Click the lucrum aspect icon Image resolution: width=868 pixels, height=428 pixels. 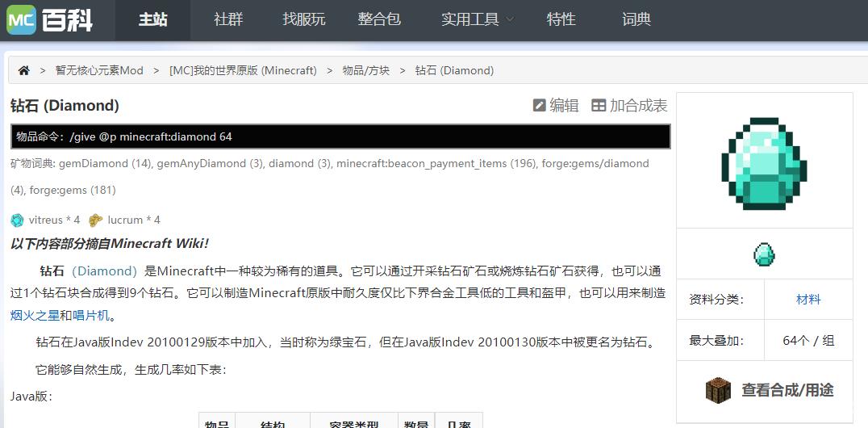click(x=96, y=220)
